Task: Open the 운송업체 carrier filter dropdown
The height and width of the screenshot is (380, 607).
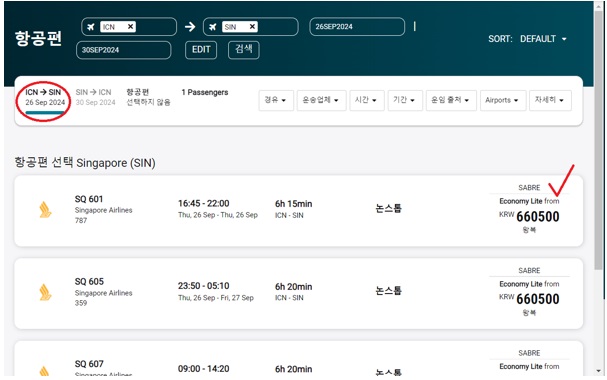Action: pos(321,100)
